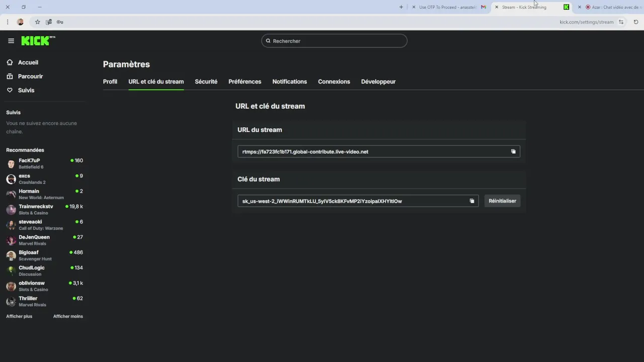
Task: Switch to Connexions tab
Action: pos(334,81)
